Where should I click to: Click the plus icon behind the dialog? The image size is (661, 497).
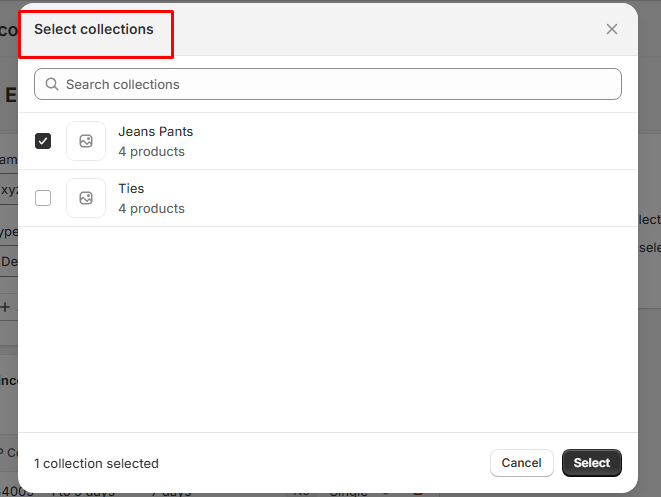coord(6,307)
